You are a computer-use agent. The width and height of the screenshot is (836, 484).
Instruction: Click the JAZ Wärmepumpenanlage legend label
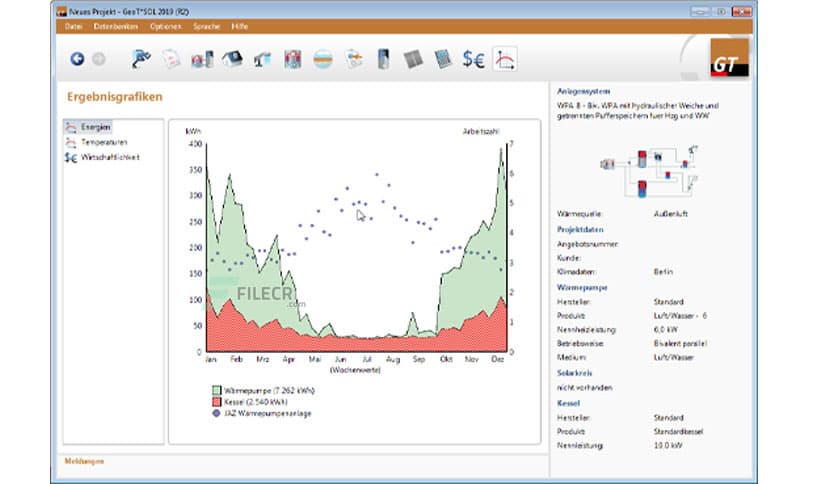tap(268, 413)
